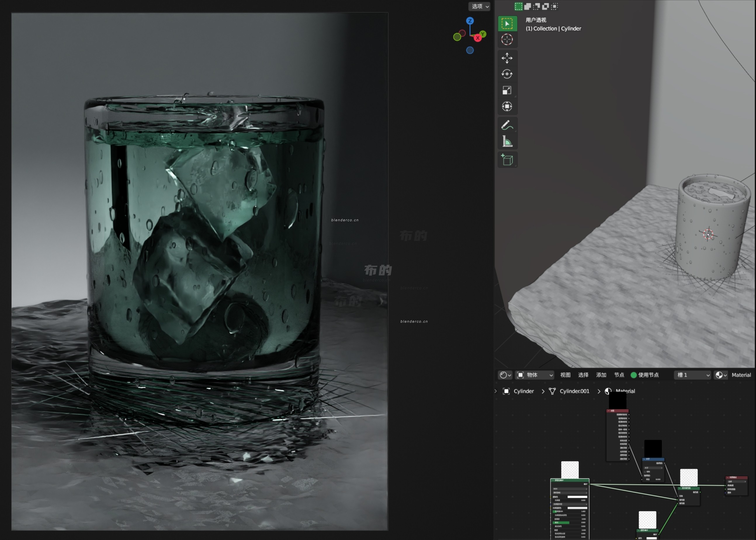Activate the 3D Cursor tool
The height and width of the screenshot is (540, 756).
click(507, 39)
